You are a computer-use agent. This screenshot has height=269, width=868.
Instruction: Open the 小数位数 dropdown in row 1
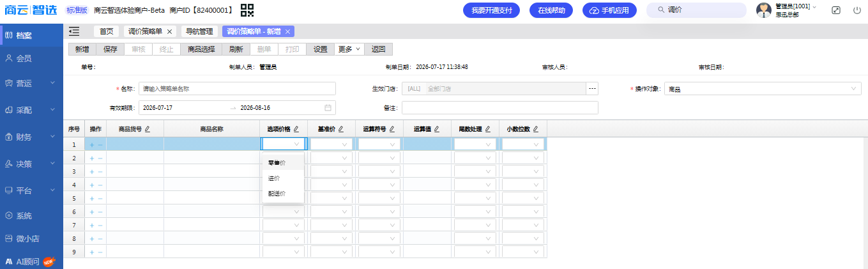pyautogui.click(x=522, y=144)
